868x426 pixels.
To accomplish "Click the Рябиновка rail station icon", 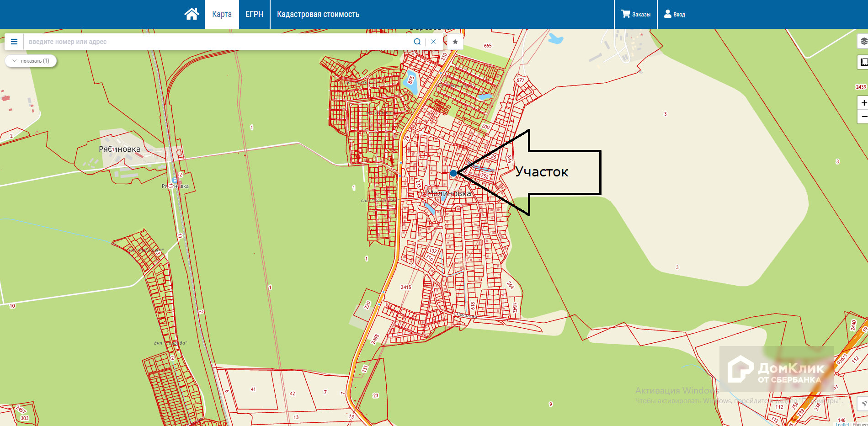I will pos(175,180).
